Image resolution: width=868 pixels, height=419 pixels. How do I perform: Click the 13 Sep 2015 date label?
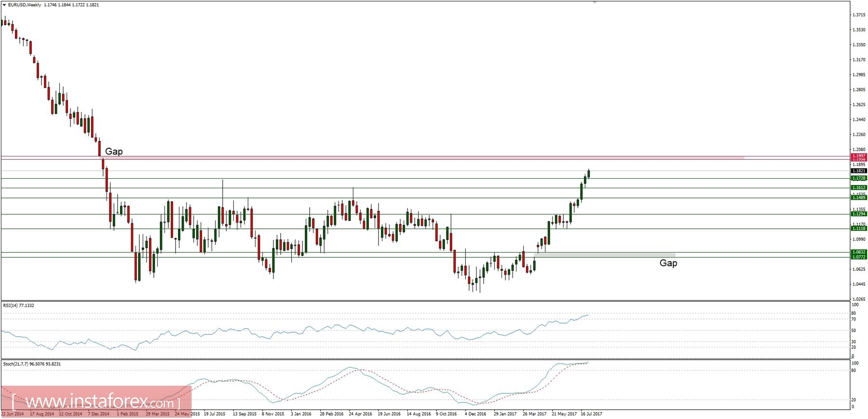(244, 414)
